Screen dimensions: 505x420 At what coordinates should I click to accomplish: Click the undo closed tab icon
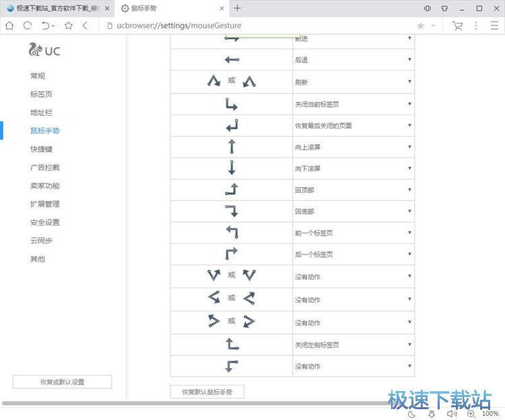46,26
